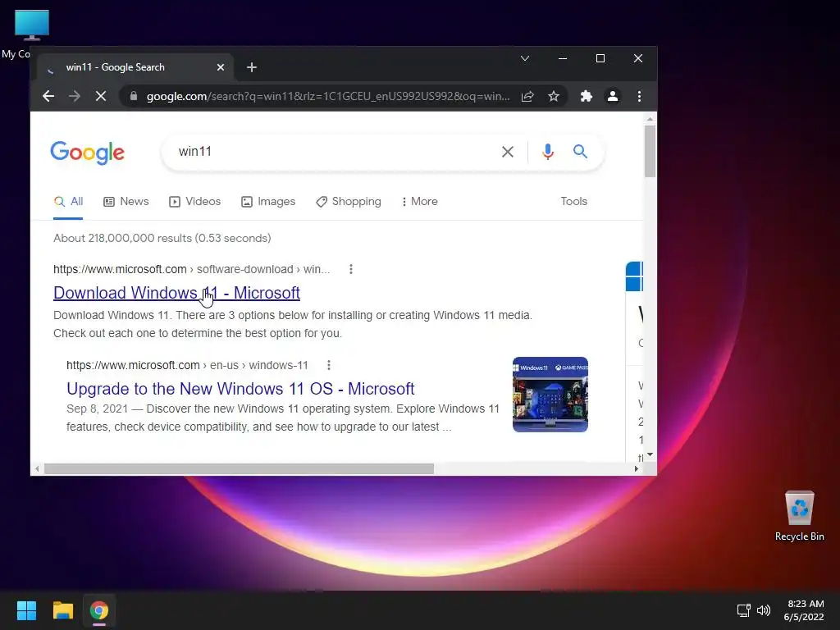Open options for en-us windows-11 result
The height and width of the screenshot is (630, 840).
329,365
